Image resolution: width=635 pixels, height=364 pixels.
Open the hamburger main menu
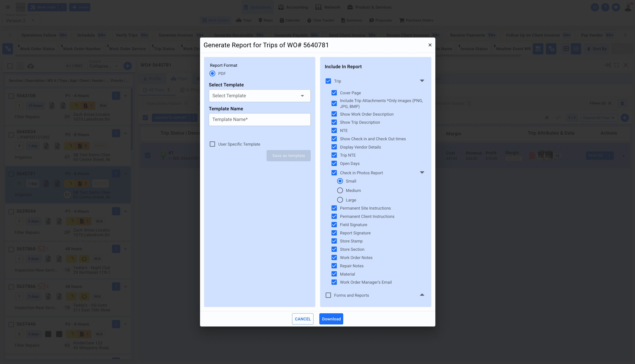(8, 7)
